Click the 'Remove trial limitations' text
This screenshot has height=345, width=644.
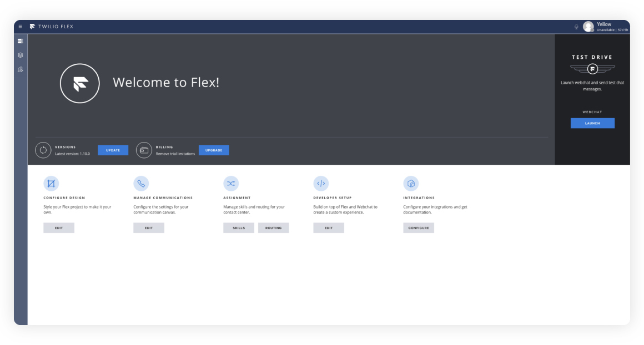175,154
